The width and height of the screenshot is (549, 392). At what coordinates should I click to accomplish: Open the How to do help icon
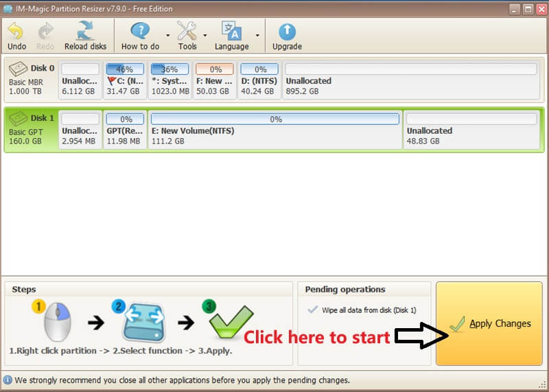pyautogui.click(x=140, y=31)
